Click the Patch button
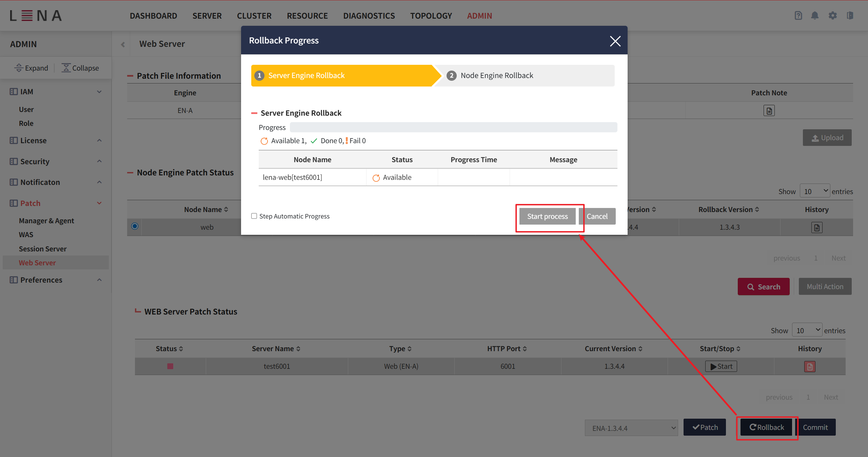The height and width of the screenshot is (457, 868). point(705,427)
